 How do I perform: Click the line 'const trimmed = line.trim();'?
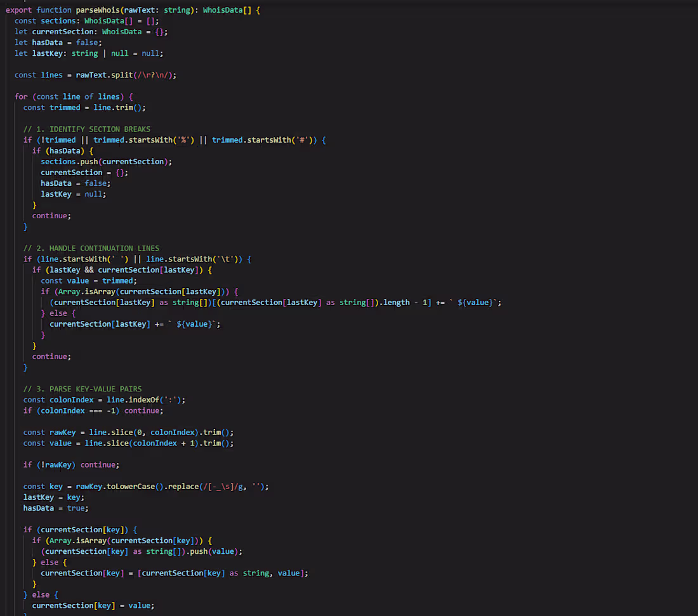coord(84,107)
